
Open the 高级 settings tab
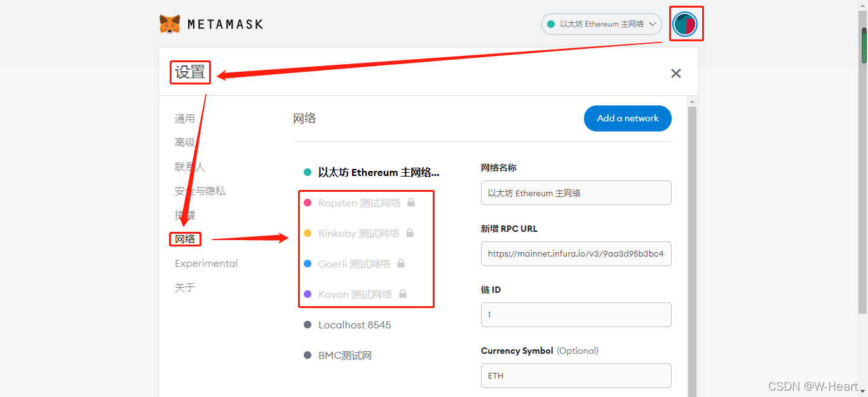click(x=185, y=142)
